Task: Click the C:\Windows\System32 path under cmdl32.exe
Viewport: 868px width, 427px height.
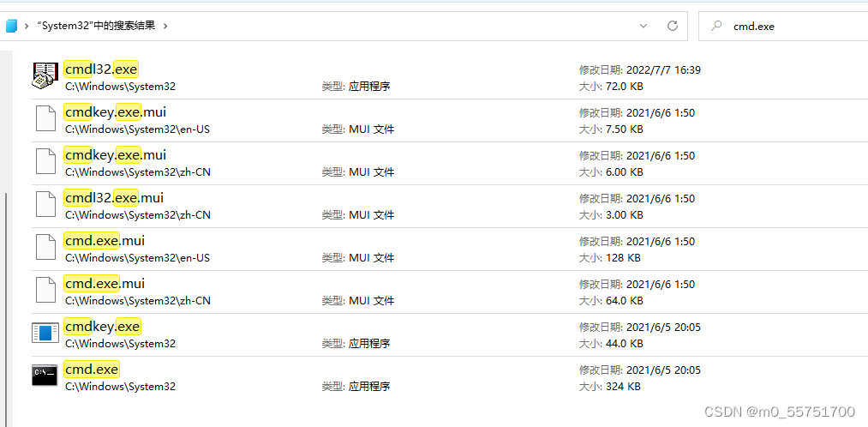Action: click(120, 87)
